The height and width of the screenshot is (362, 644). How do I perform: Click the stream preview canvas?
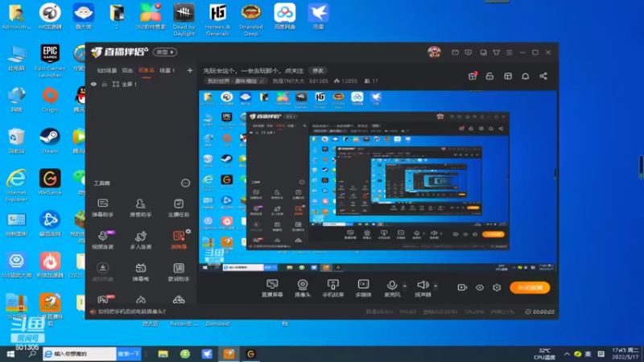coord(378,182)
